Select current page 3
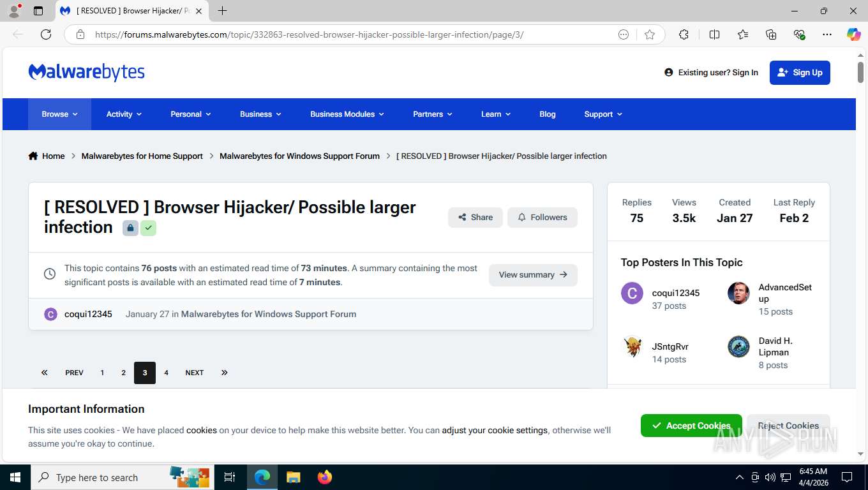The image size is (868, 490). click(x=145, y=373)
